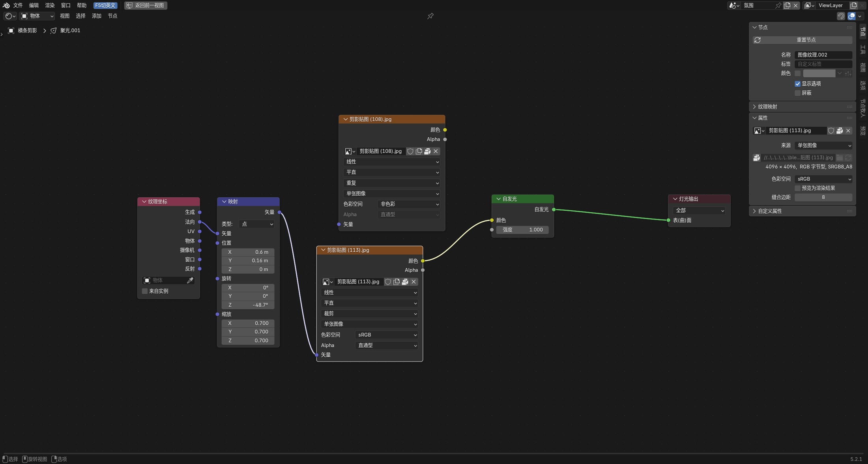Click the scene browse icon near 氛围
This screenshot has height=464, width=868.
(x=734, y=5)
